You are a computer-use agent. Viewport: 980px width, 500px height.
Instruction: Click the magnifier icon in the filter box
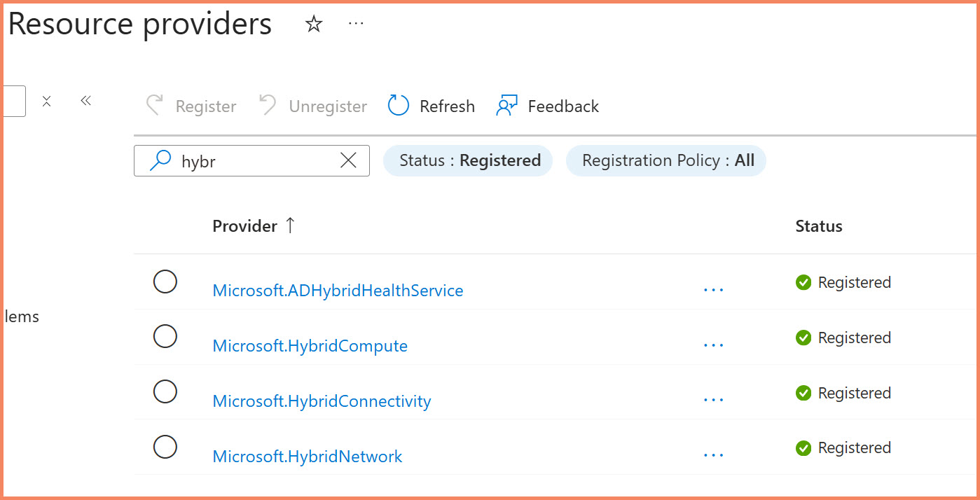[x=160, y=160]
